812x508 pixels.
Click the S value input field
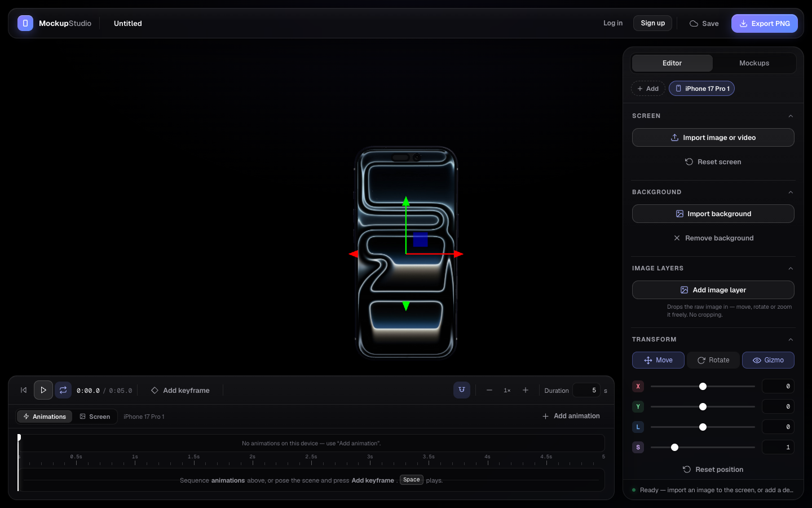pos(778,447)
